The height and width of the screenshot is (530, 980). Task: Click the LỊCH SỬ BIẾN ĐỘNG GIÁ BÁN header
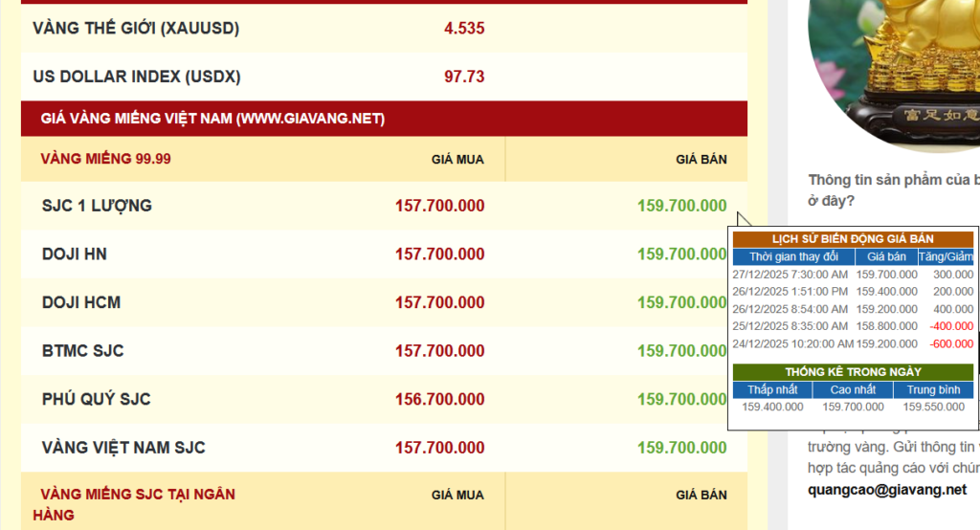tap(853, 239)
